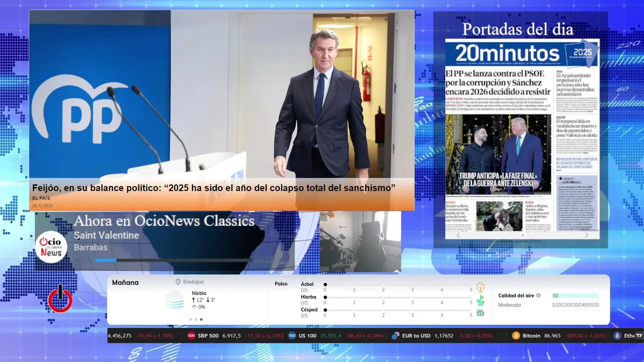
Task: Click the 'Badajoz' location text
Action: (194, 282)
